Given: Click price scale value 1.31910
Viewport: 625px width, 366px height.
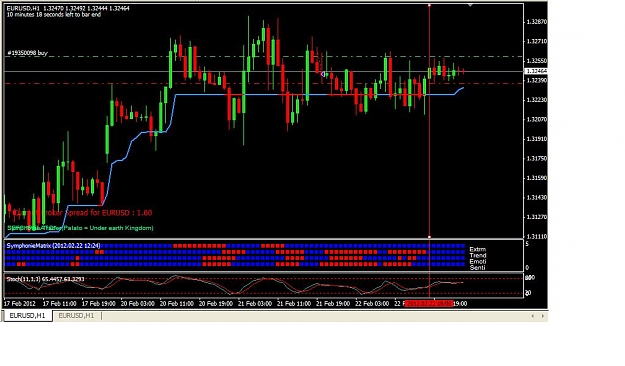Looking at the screenshot, I should click(x=537, y=139).
